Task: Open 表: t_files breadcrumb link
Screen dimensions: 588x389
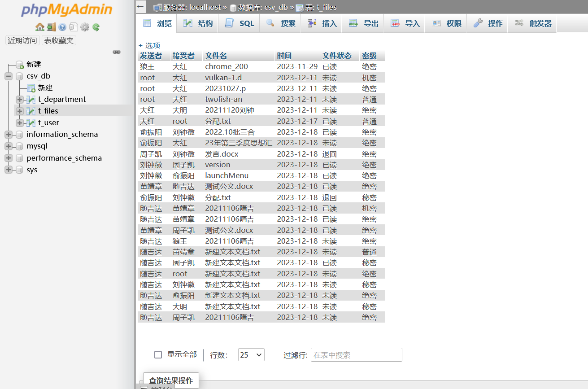Action: pos(321,7)
